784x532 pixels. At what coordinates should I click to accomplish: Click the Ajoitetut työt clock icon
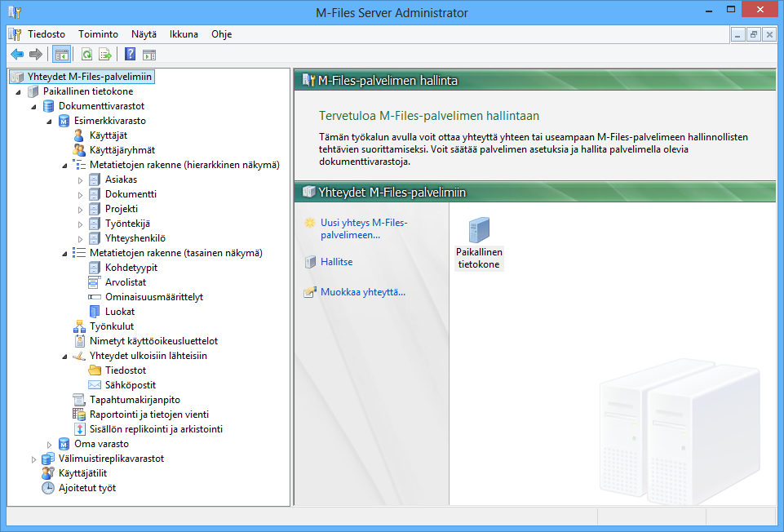pos(48,488)
